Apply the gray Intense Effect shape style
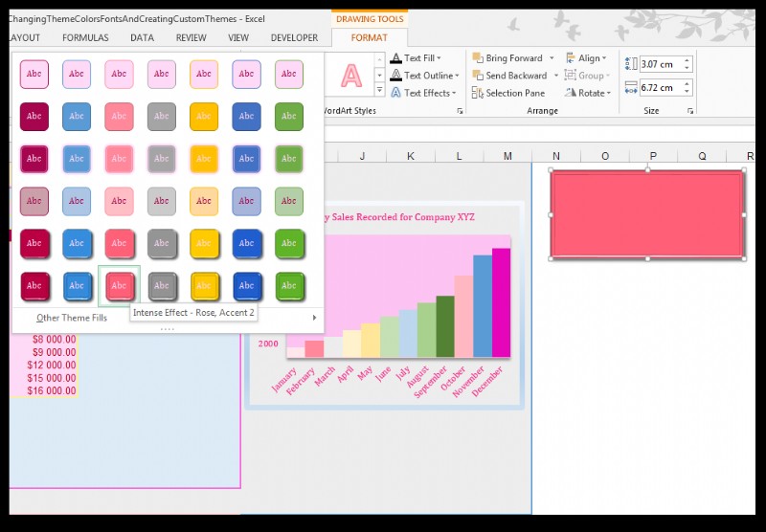Screen dimensions: 766x532 click(x=162, y=285)
